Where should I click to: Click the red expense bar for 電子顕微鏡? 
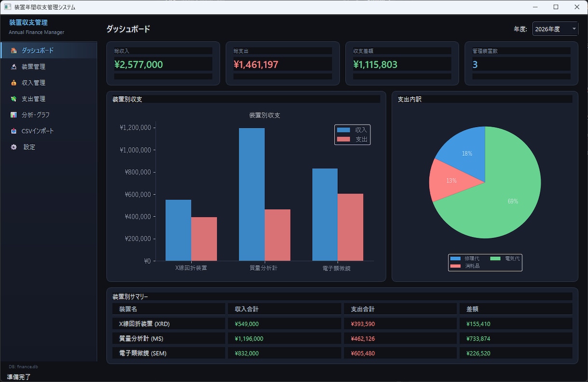(350, 227)
